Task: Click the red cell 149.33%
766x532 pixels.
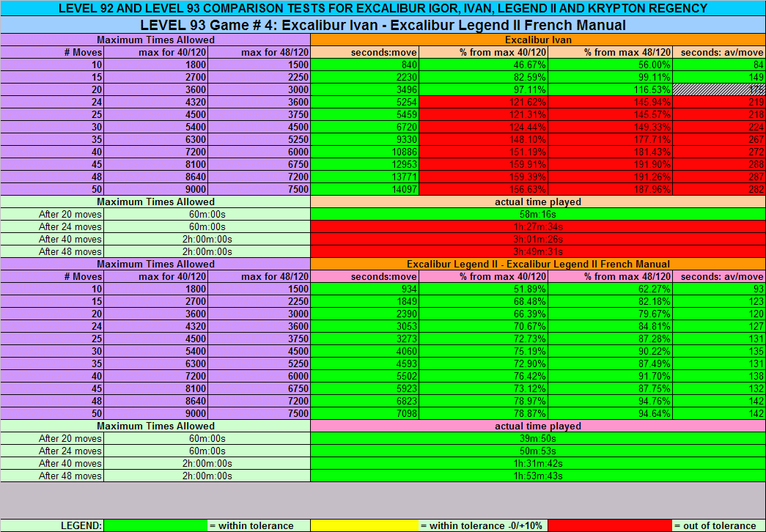Action: pyautogui.click(x=610, y=127)
